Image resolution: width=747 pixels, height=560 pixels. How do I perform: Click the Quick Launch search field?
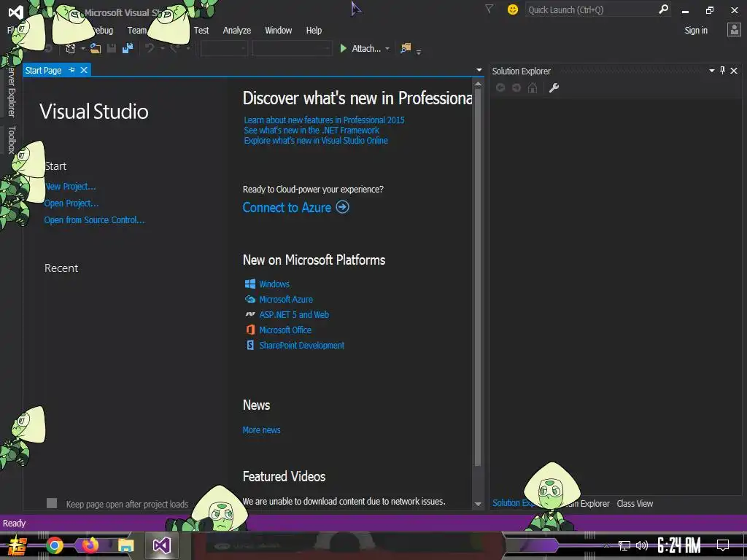[591, 9]
